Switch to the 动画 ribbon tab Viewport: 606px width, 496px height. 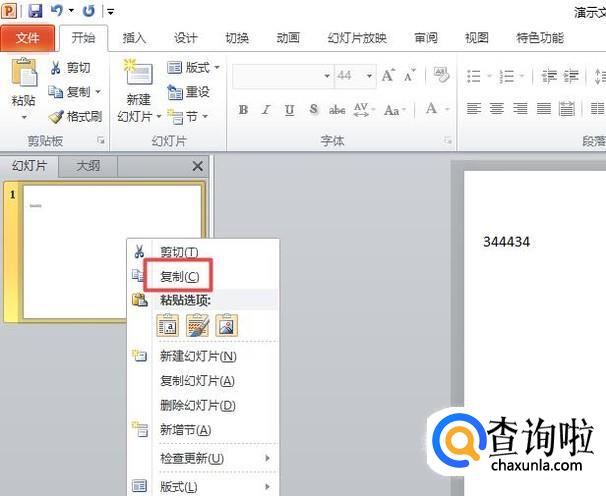pos(288,38)
